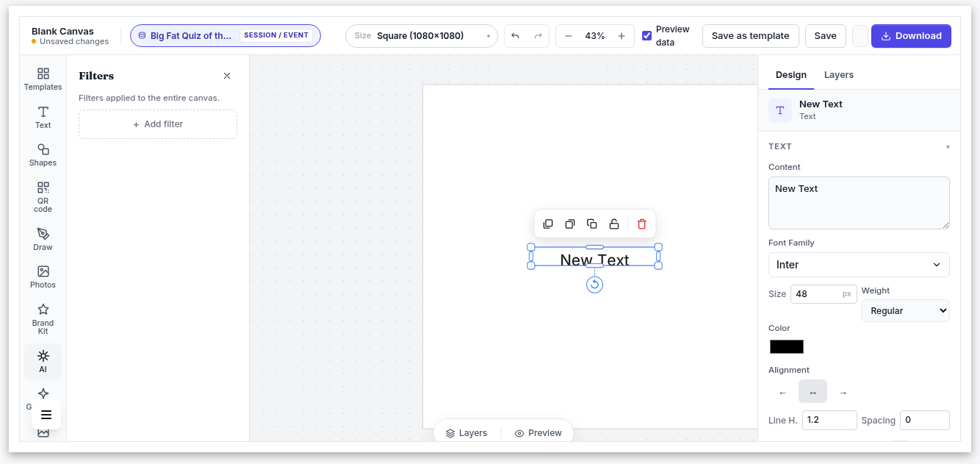Click the Save as template button

click(x=750, y=36)
